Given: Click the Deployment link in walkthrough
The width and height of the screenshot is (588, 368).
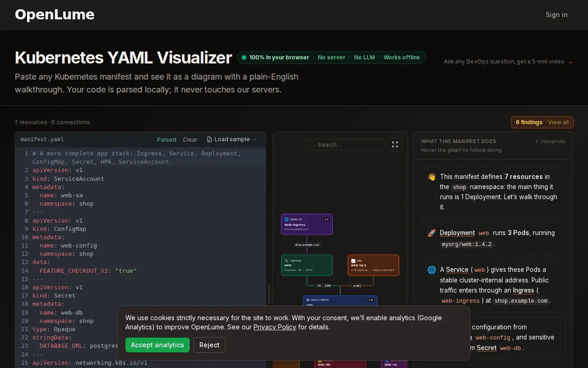Looking at the screenshot, I should click(x=457, y=233).
